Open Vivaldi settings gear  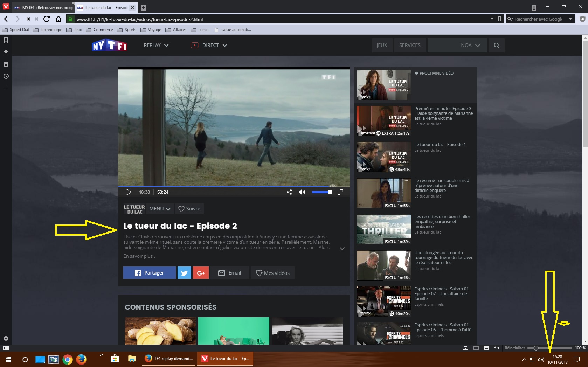(x=6, y=338)
